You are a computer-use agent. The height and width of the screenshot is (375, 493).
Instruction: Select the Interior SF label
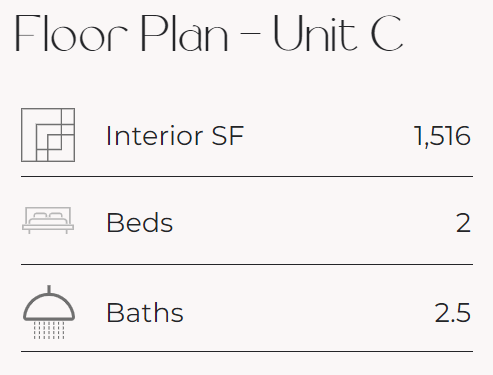tap(175, 136)
